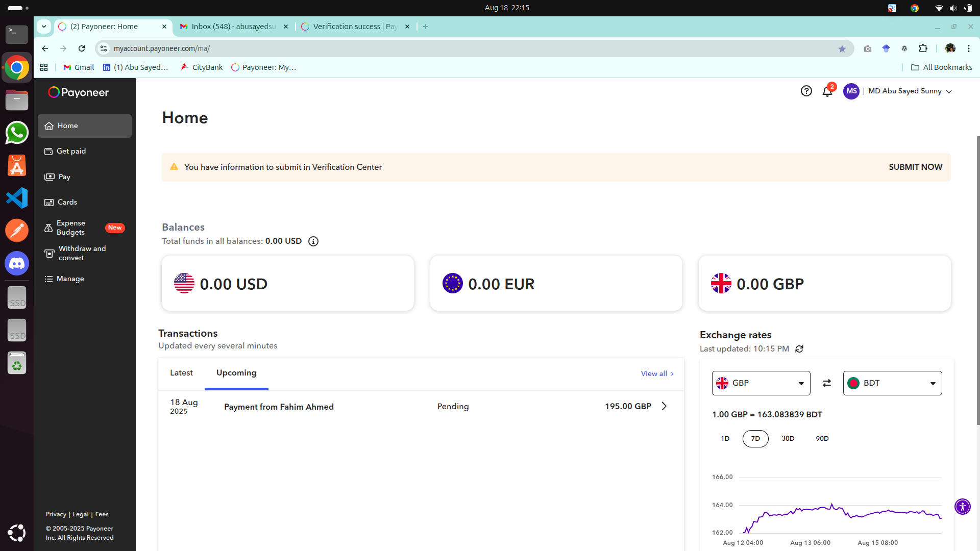Screen dimensions: 980x551
Task: Open the BDT target currency dropdown
Action: 892,383
